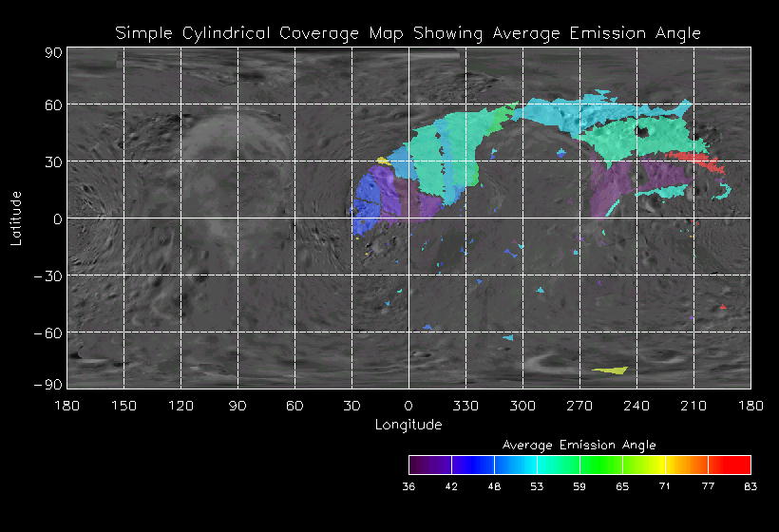
Task: Click the Longitude axis label
Action: tap(408, 425)
